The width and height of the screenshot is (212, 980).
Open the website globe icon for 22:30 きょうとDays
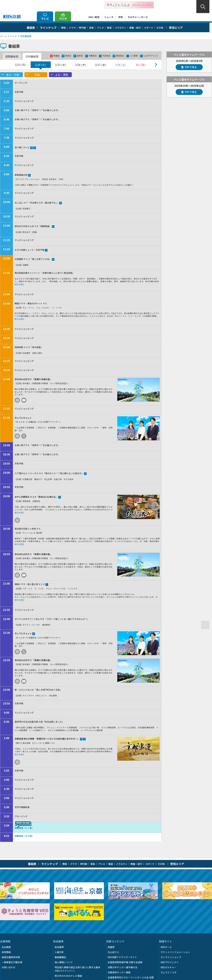[17, 652]
